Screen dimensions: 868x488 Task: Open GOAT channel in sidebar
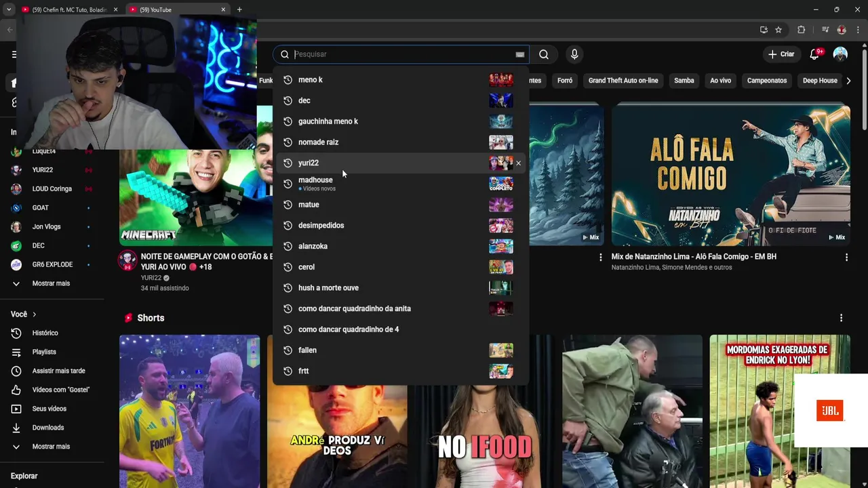(52, 208)
